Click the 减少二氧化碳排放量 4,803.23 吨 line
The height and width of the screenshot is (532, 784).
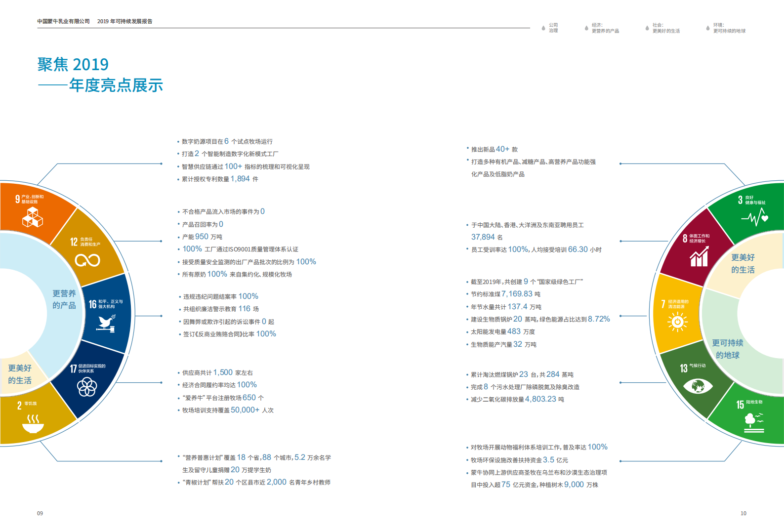[517, 399]
